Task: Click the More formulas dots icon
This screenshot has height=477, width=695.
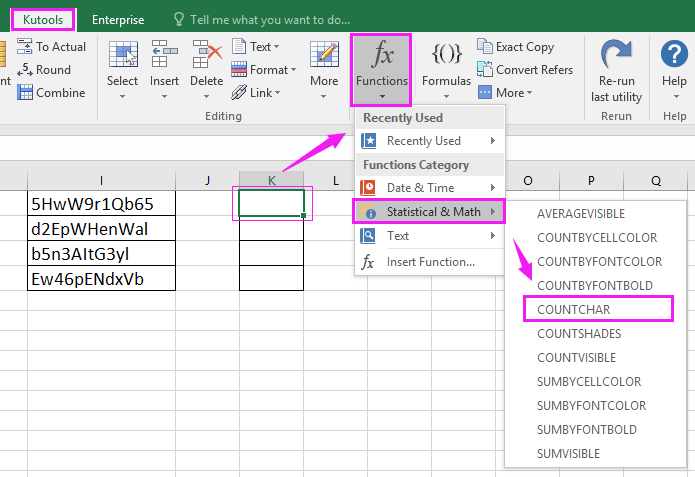Action: [485, 92]
